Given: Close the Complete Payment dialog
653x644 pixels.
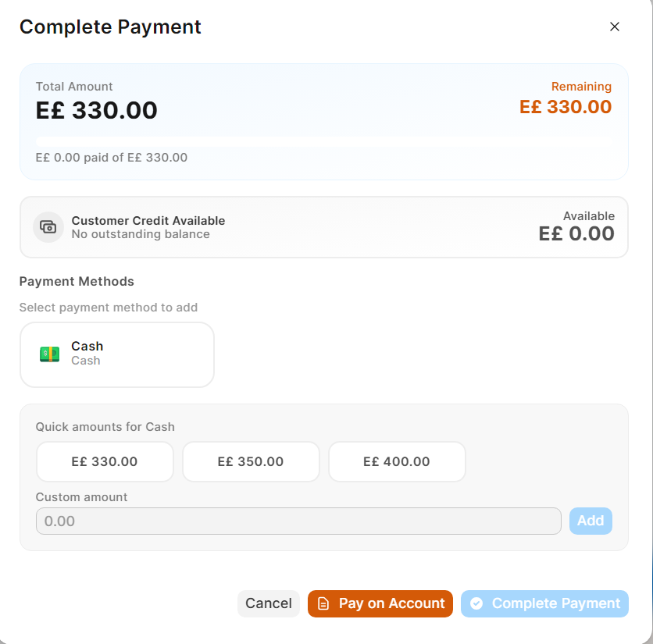Looking at the screenshot, I should point(615,27).
